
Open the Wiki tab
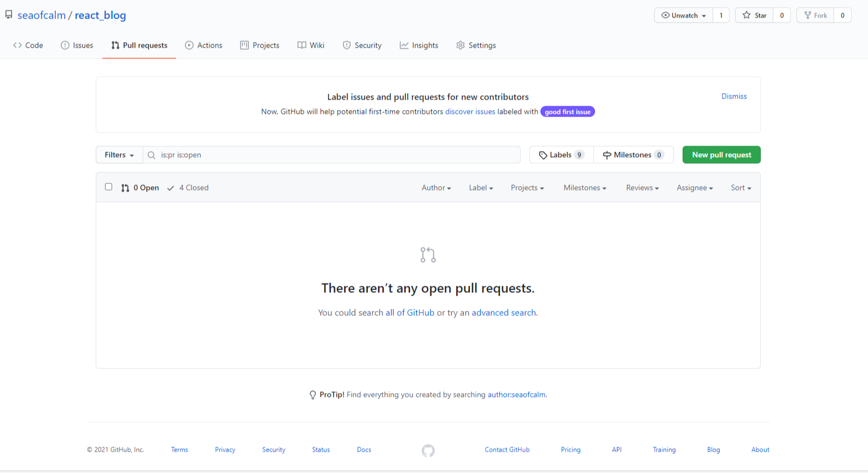pyautogui.click(x=311, y=45)
